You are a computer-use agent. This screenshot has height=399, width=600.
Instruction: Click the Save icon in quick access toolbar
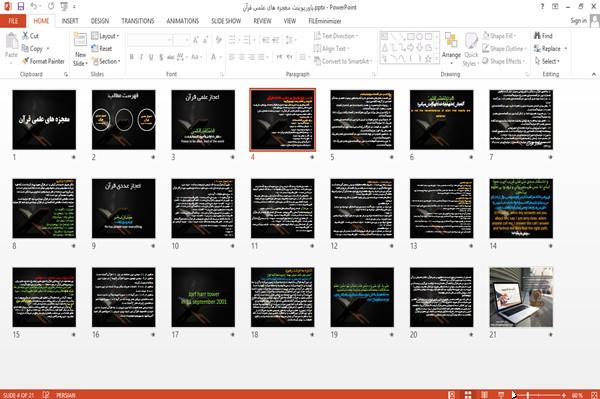tap(21, 7)
